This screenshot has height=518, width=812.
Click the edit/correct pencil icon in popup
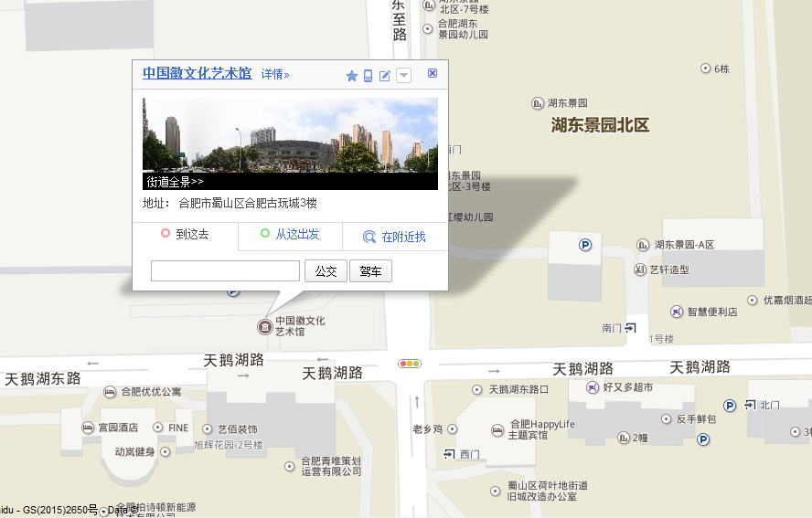point(385,76)
